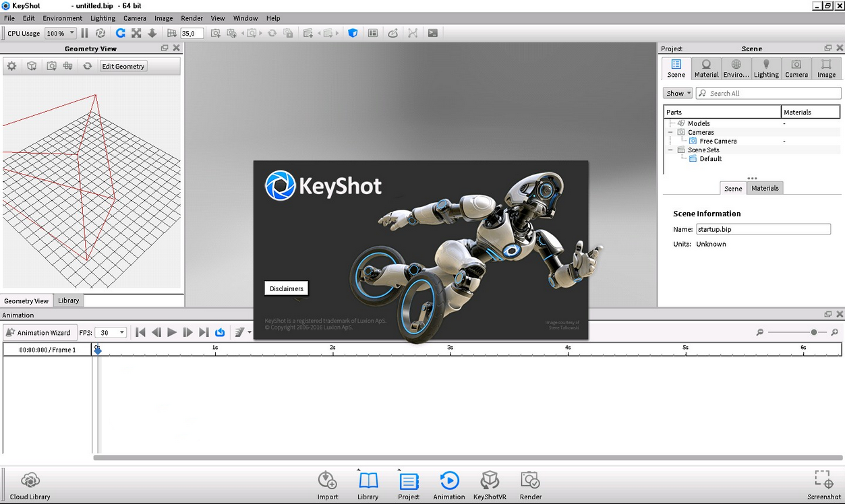The image size is (845, 504).
Task: Step back one frame in animation
Action: (x=156, y=332)
